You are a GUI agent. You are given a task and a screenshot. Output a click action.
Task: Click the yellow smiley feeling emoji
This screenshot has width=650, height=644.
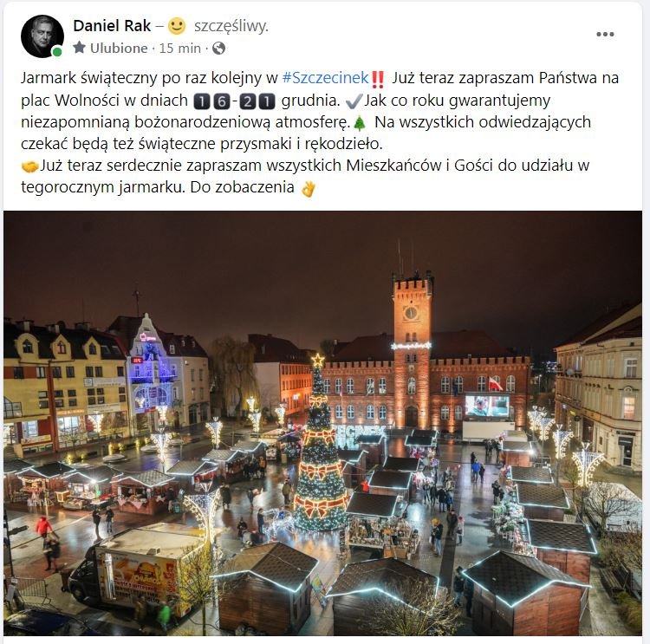tap(177, 26)
